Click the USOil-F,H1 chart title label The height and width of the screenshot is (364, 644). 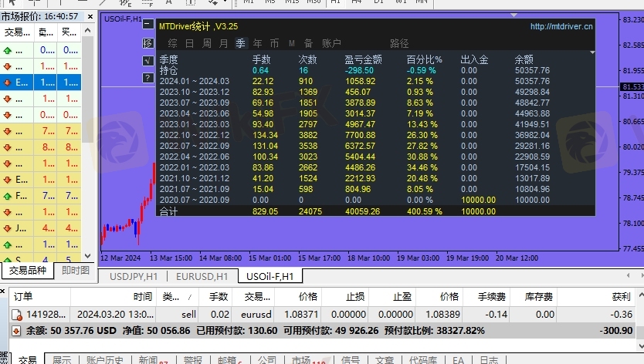[x=123, y=19]
